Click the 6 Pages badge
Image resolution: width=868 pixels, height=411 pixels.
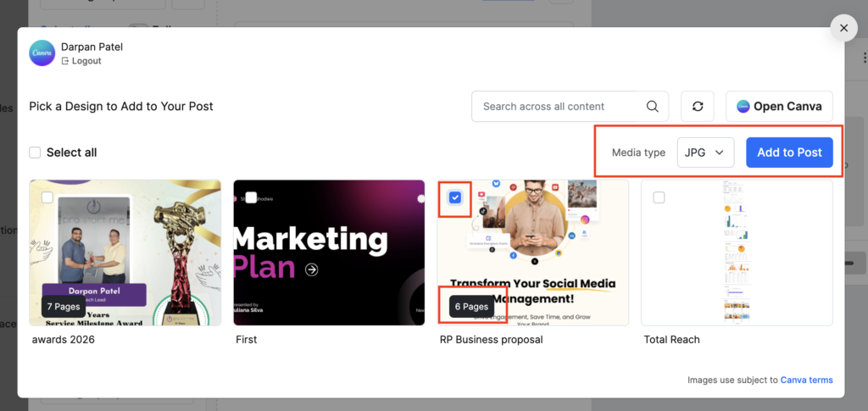[x=471, y=307]
